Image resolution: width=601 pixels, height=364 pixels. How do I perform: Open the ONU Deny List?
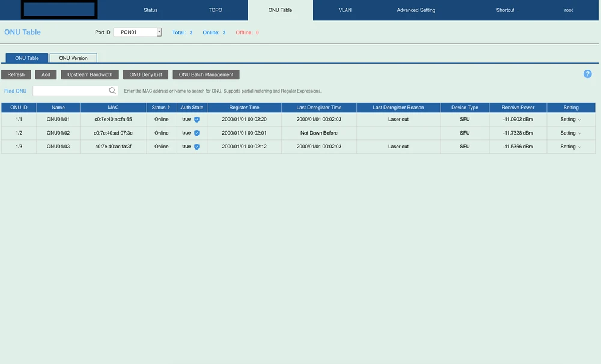point(145,74)
